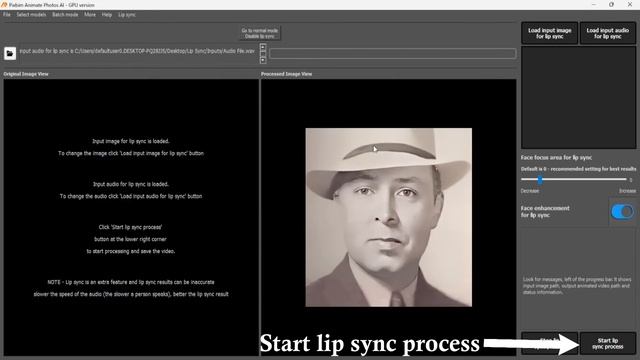Viewport: 640px width, 360px height.
Task: Open the Help menu
Action: click(x=107, y=15)
